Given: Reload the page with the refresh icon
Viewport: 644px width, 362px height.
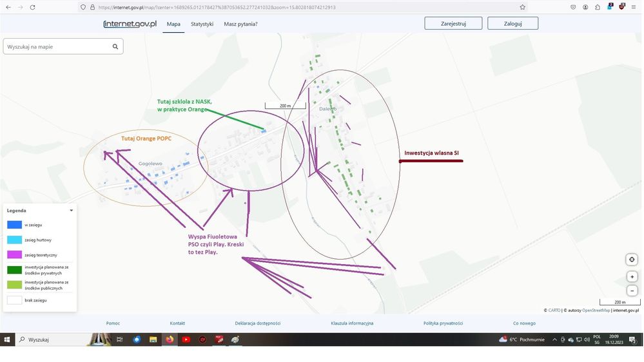Looking at the screenshot, I should (32, 7).
